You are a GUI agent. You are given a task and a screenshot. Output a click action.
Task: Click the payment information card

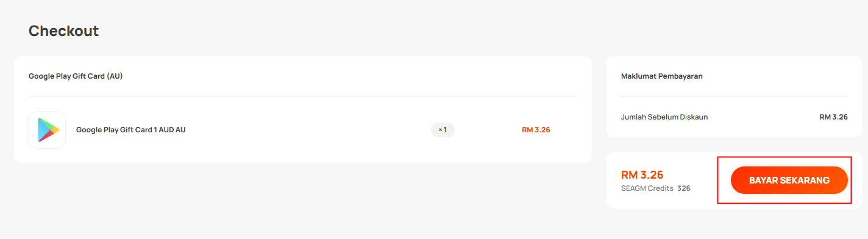point(735,97)
